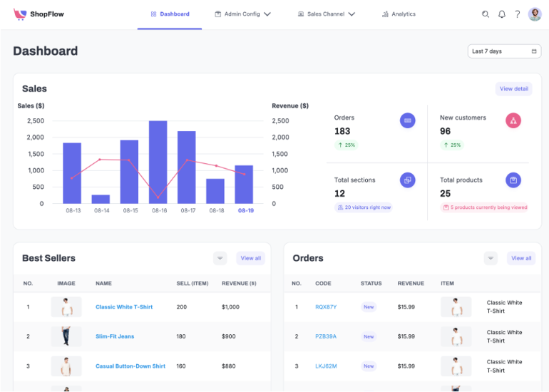
Task: Click the 08-16 bar in sales chart
Action: point(158,162)
